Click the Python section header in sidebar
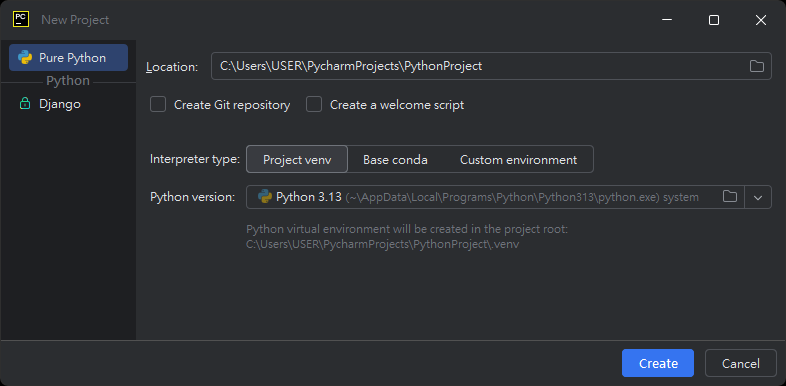 click(68, 81)
